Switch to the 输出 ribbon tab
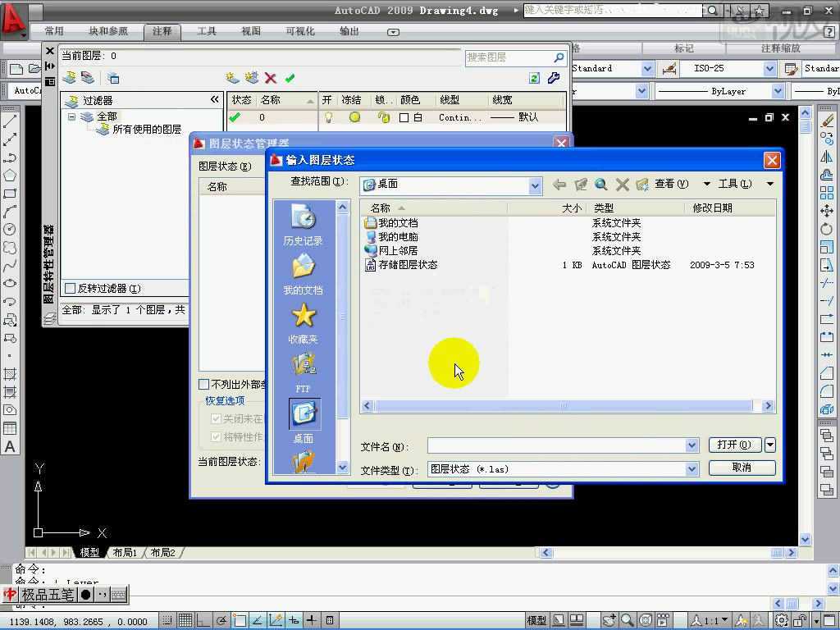This screenshot has width=840, height=630. point(349,31)
